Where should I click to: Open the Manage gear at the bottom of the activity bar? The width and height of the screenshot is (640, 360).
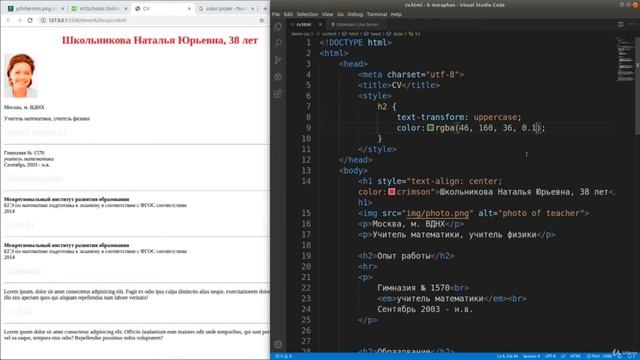[x=278, y=344]
